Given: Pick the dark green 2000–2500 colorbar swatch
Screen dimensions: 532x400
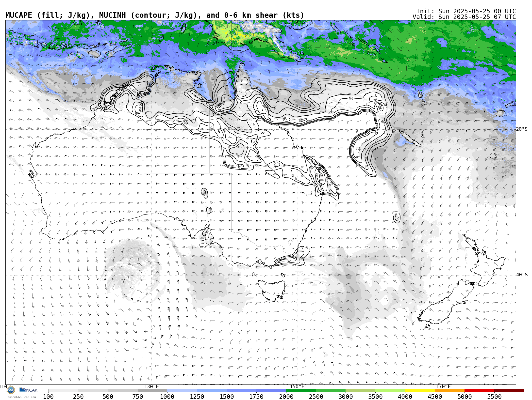Looking at the screenshot, I should [301, 391].
